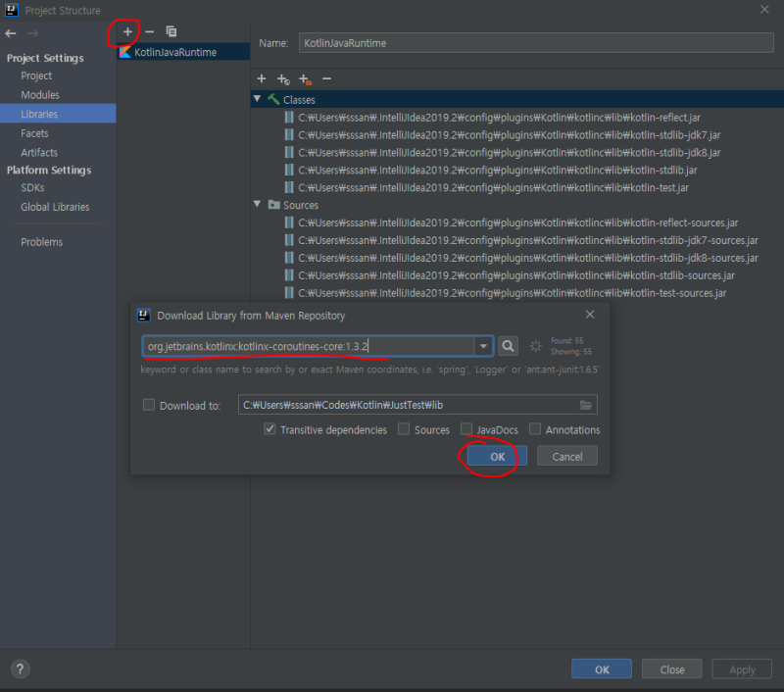
Task: Click OK in Download Library dialog
Action: [x=497, y=456]
